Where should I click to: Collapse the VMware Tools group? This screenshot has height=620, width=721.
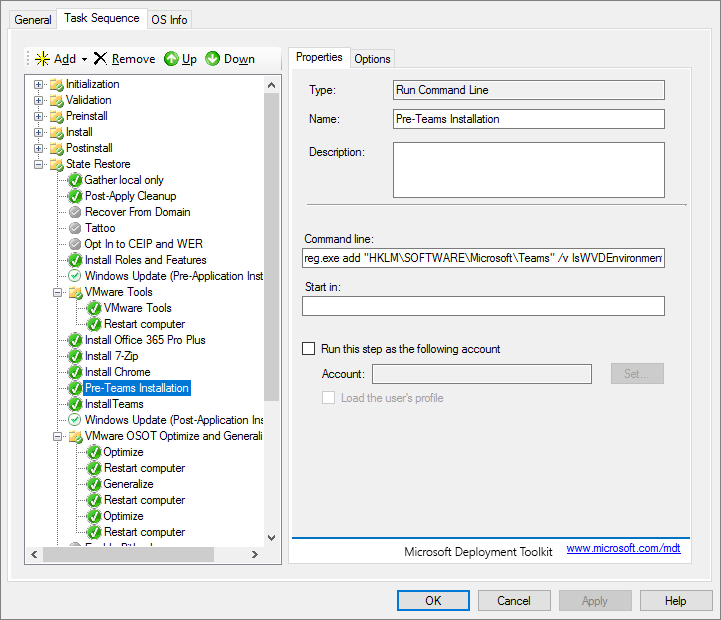(x=58, y=292)
